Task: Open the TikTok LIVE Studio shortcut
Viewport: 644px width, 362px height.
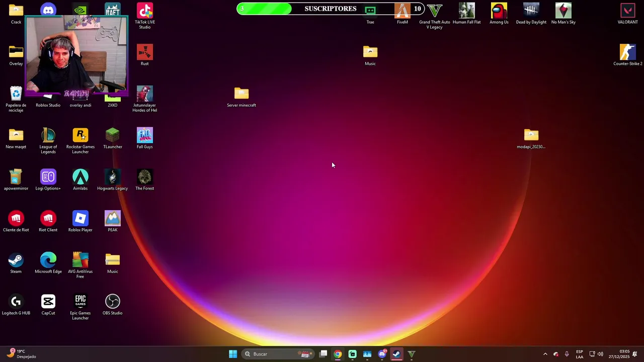Action: click(145, 16)
